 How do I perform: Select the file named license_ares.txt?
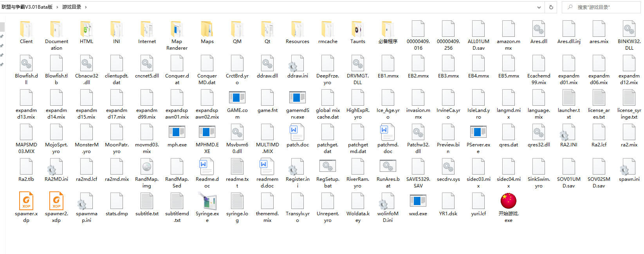(x=599, y=105)
